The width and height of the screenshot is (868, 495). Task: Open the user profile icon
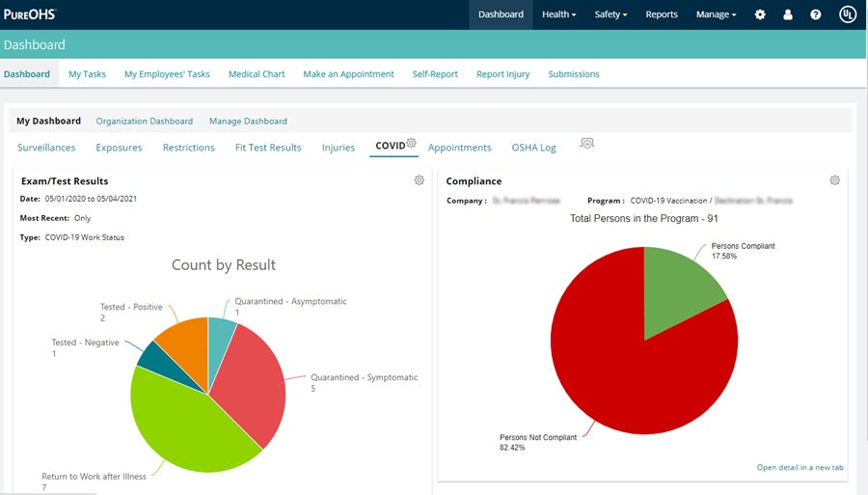[x=788, y=14]
